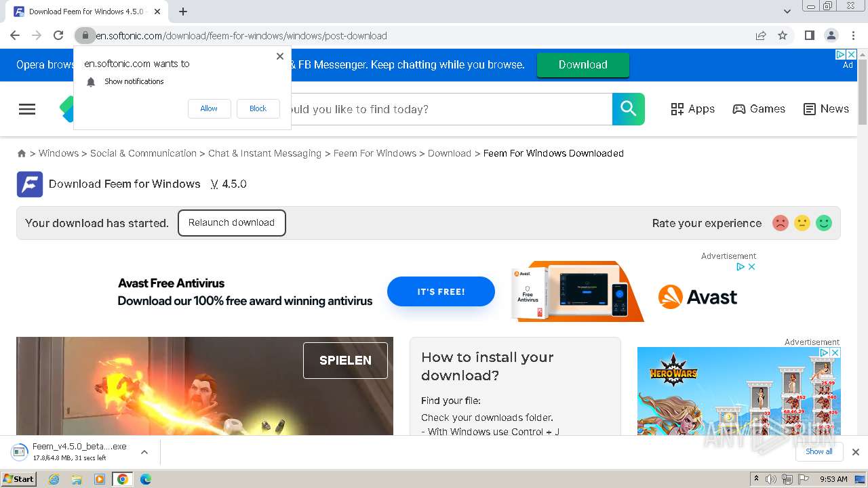Allow notifications from softonic
The height and width of the screenshot is (488, 868).
[x=209, y=108]
